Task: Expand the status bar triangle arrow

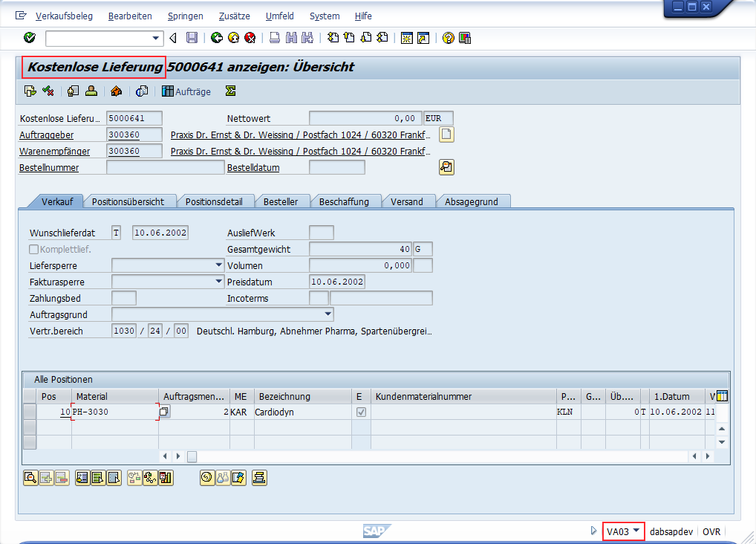Action: click(593, 531)
